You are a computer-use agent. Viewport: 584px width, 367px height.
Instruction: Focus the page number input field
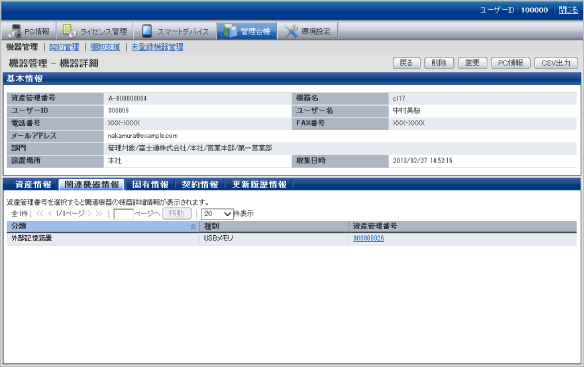click(123, 214)
